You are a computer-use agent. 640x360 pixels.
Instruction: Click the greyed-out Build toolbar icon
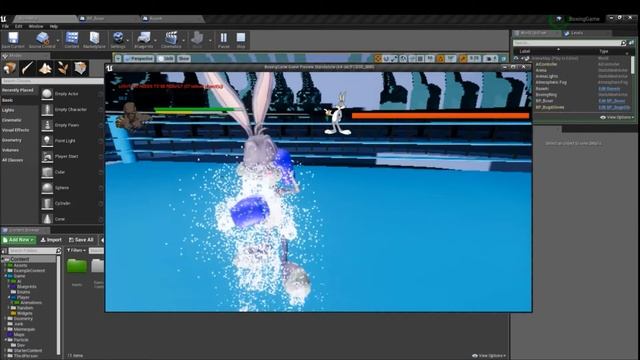197,38
